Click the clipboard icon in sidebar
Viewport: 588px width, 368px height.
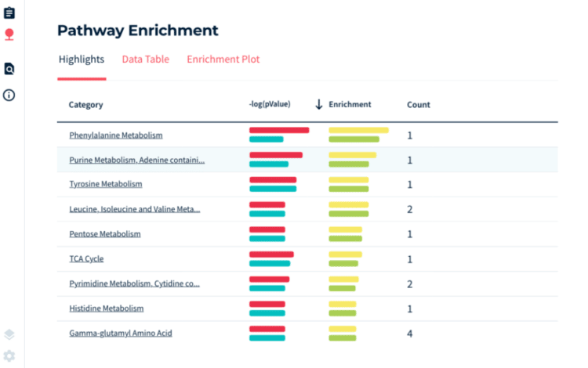click(9, 13)
